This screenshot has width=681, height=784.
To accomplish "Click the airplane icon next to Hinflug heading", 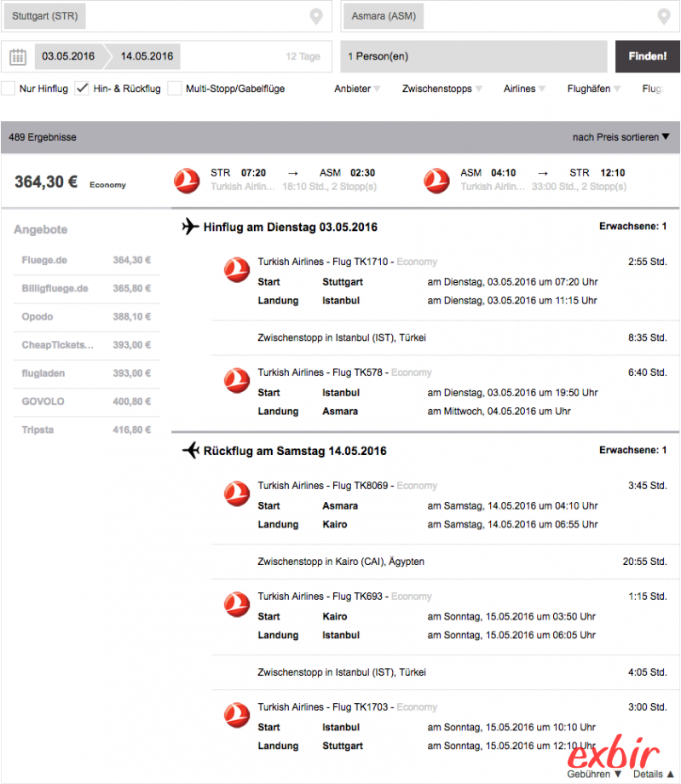I will tap(191, 227).
